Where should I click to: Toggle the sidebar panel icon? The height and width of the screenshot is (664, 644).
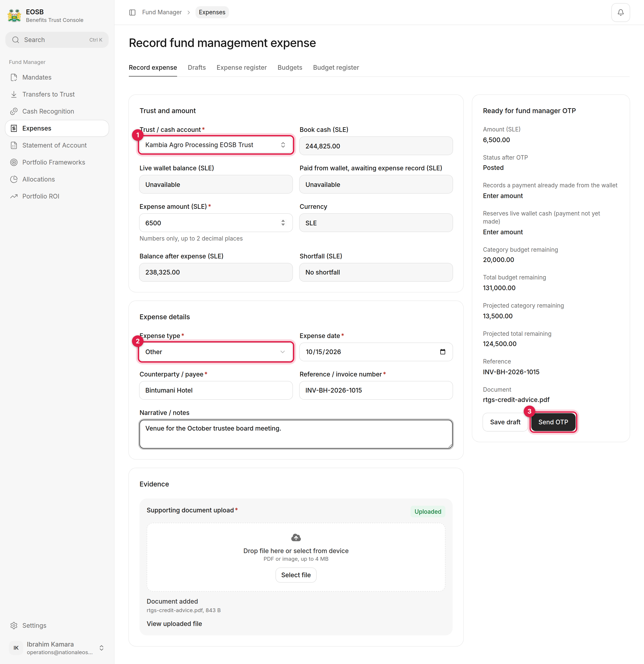point(132,13)
